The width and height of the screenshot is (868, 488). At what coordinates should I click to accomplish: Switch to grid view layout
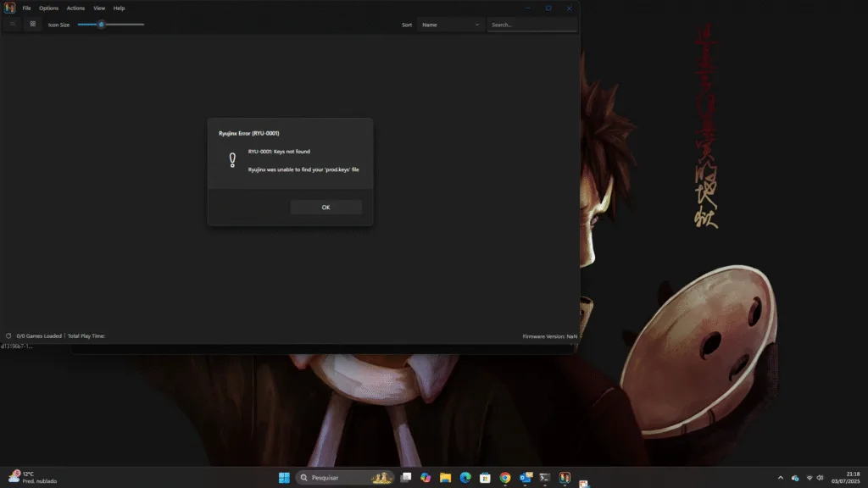(33, 25)
